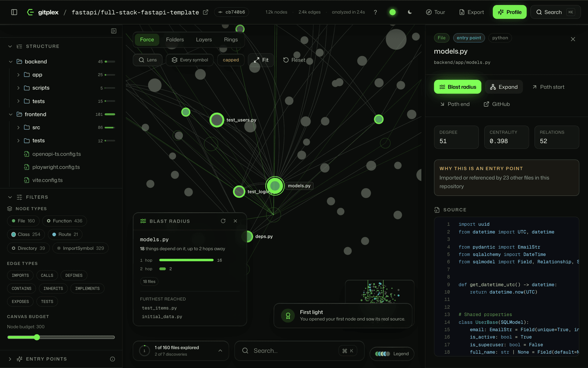This screenshot has width=588, height=368.
Task: Expand the app folder
Action: coord(18,75)
